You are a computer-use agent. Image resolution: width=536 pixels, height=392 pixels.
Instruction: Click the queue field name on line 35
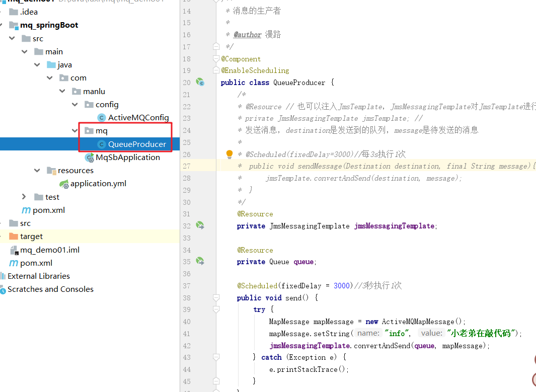(303, 262)
